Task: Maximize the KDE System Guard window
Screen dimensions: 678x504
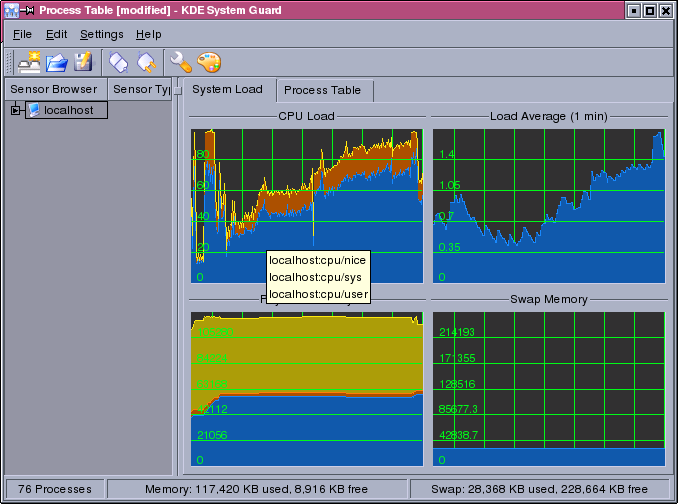Action: click(649, 10)
